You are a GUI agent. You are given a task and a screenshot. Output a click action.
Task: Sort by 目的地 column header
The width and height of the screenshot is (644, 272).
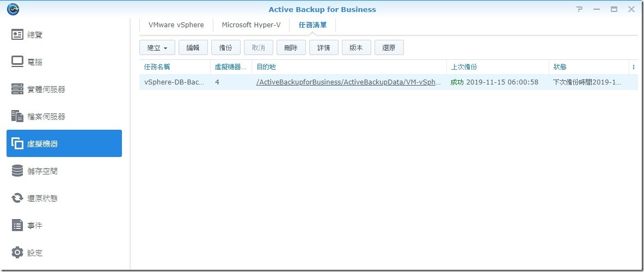coord(349,67)
